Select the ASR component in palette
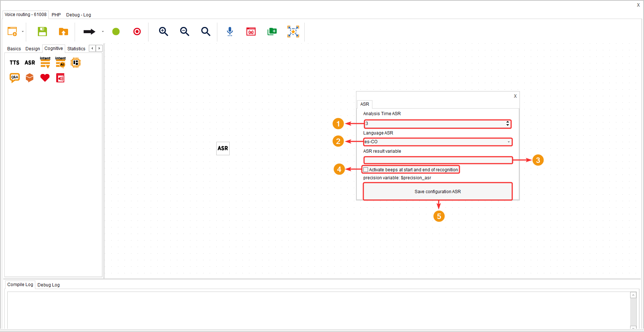This screenshot has height=332, width=644. coord(30,63)
